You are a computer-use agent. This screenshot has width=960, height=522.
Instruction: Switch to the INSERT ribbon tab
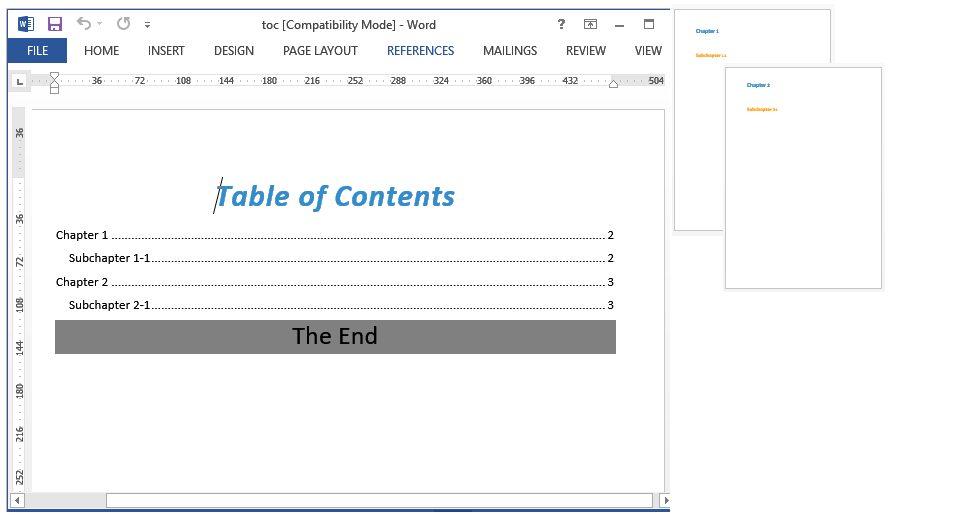(166, 50)
